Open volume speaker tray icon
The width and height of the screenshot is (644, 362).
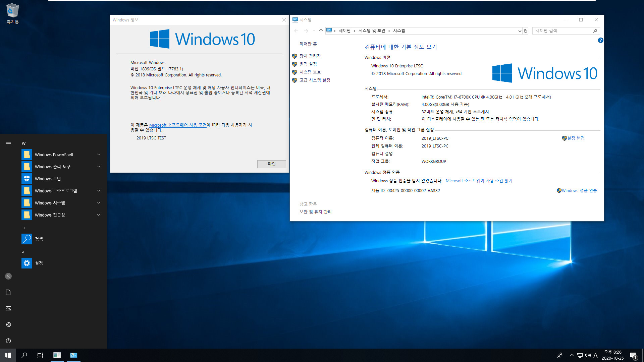tap(588, 355)
